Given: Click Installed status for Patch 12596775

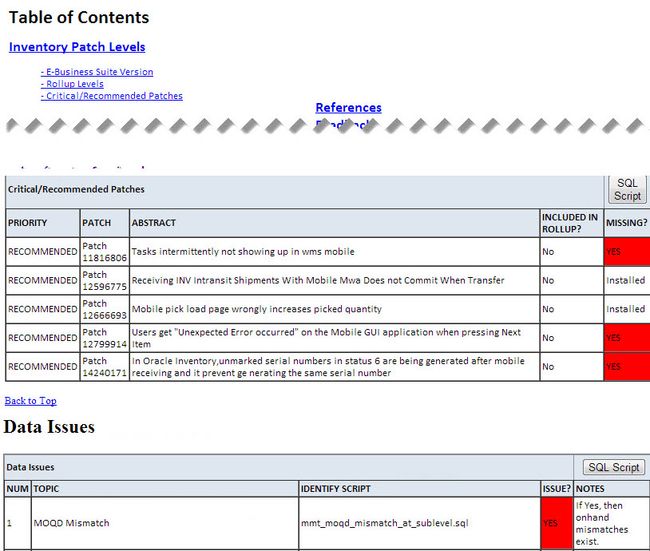Looking at the screenshot, I should [626, 280].
